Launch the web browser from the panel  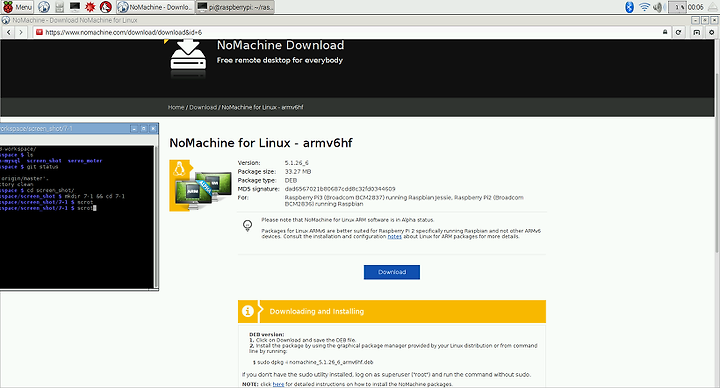click(x=44, y=7)
